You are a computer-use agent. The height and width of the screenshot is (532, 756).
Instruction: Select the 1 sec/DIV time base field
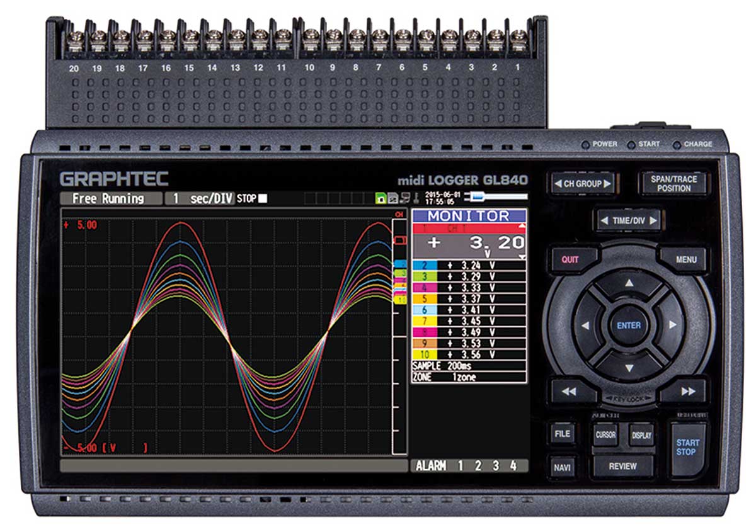click(200, 199)
